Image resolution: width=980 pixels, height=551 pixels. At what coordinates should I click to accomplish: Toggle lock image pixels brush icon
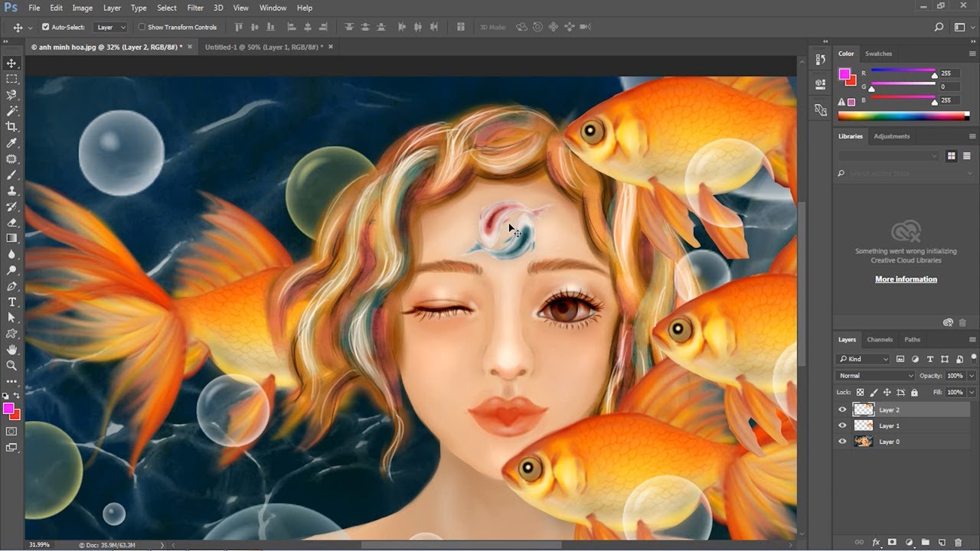[874, 392]
